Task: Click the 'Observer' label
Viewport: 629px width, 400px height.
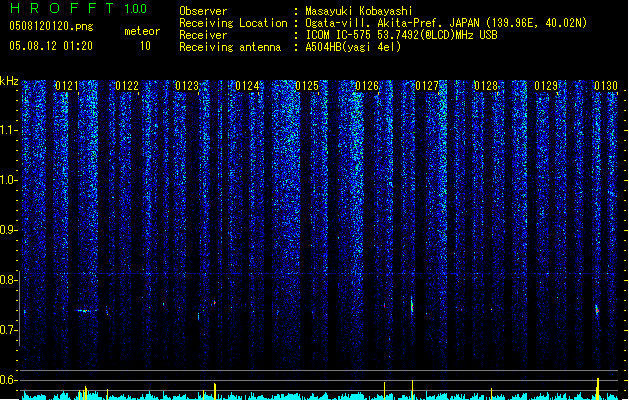Action: (203, 11)
